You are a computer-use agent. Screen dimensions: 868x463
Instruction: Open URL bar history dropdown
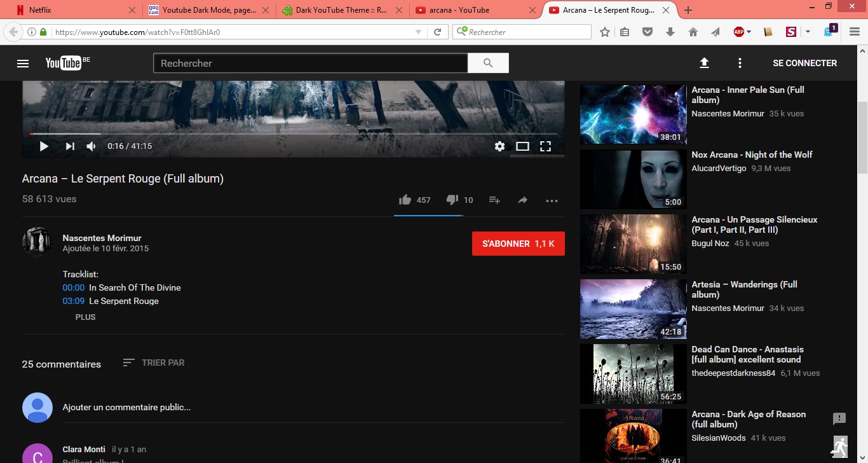point(418,32)
